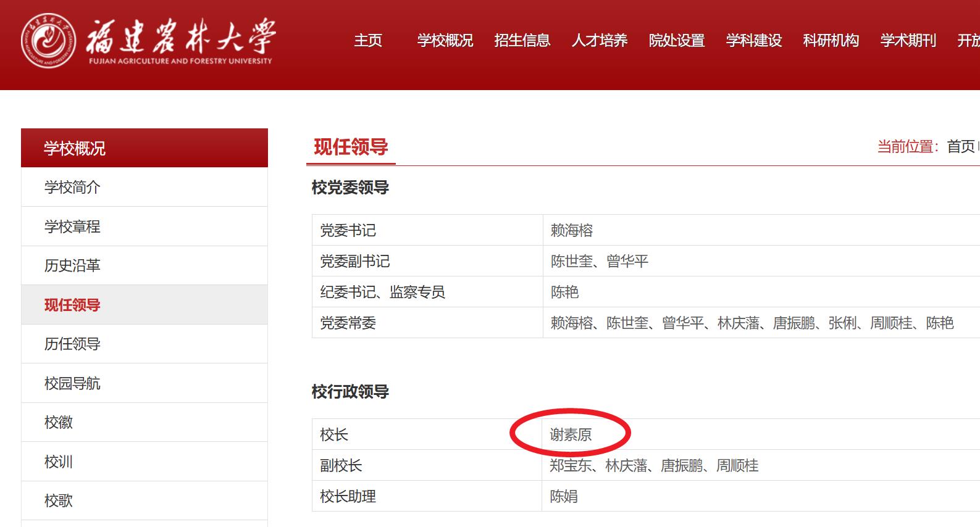Click 校园导航 in the left menu
The width and height of the screenshot is (980, 527).
click(x=72, y=383)
